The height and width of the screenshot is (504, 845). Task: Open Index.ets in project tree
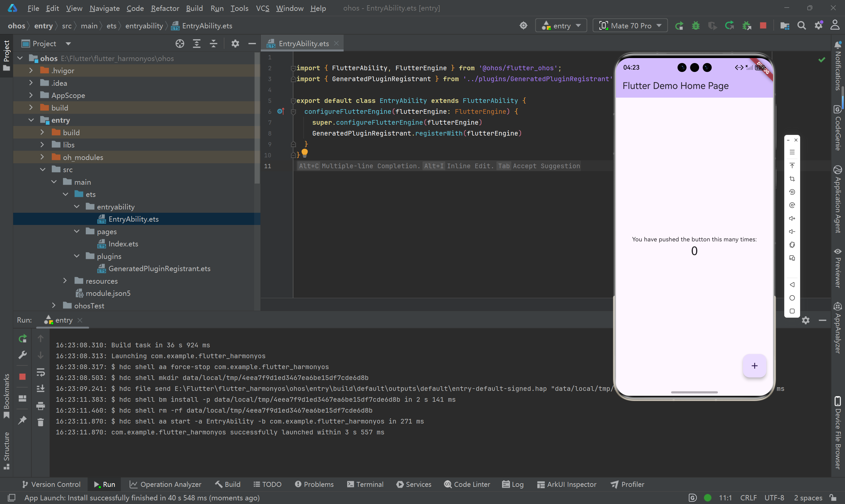pyautogui.click(x=123, y=244)
